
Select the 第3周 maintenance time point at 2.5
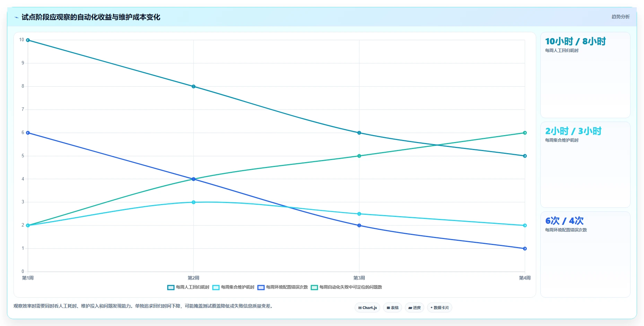click(359, 214)
